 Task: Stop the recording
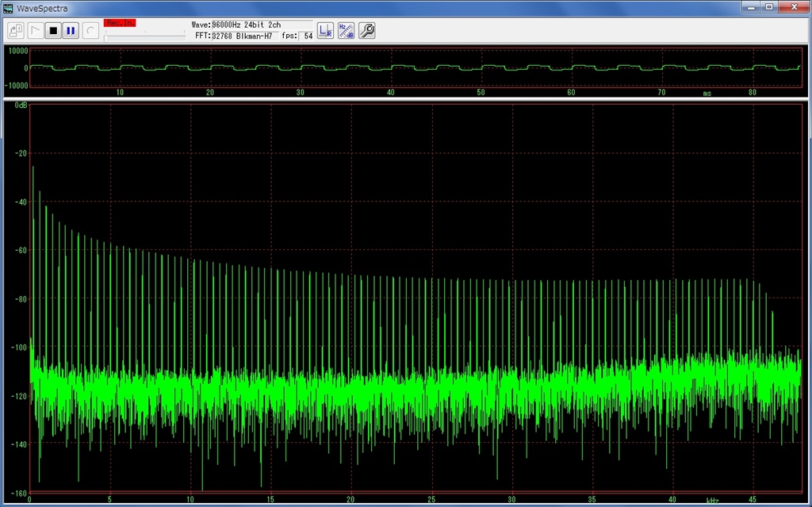click(53, 31)
